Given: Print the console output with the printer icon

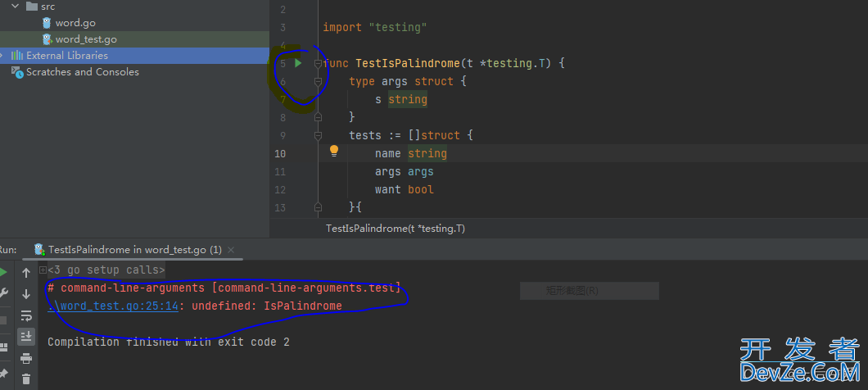Looking at the screenshot, I should point(26,358).
